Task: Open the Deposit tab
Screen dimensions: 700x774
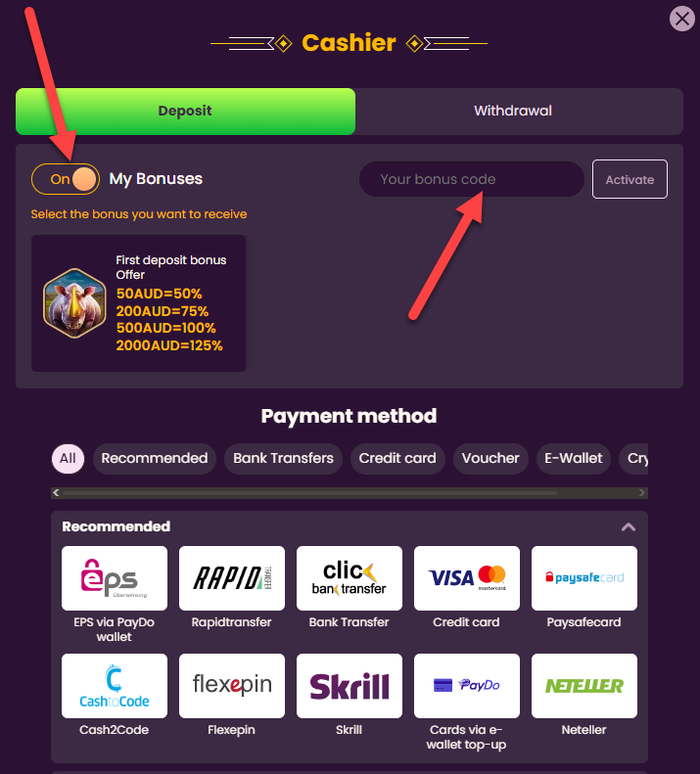Action: pyautogui.click(x=185, y=112)
